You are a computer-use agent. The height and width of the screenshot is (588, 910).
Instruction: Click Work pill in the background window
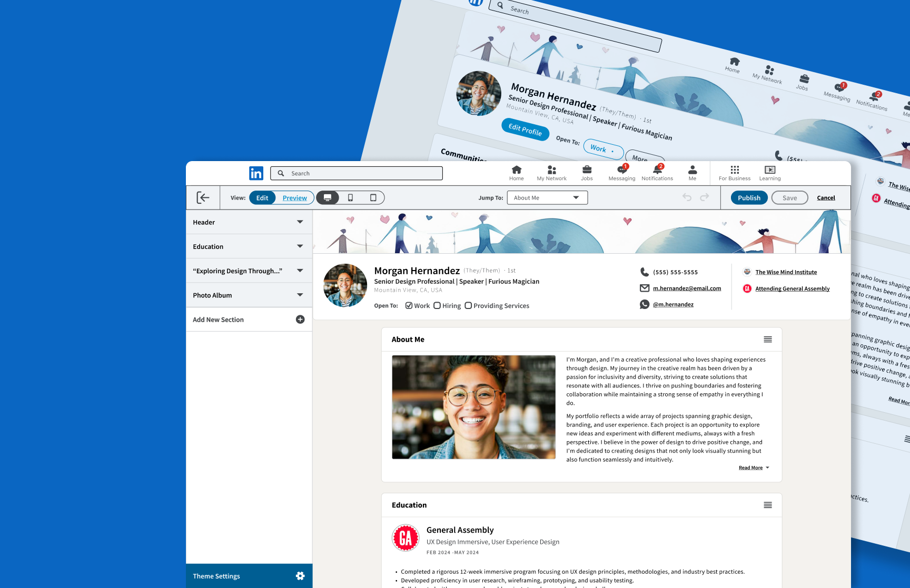(x=603, y=149)
